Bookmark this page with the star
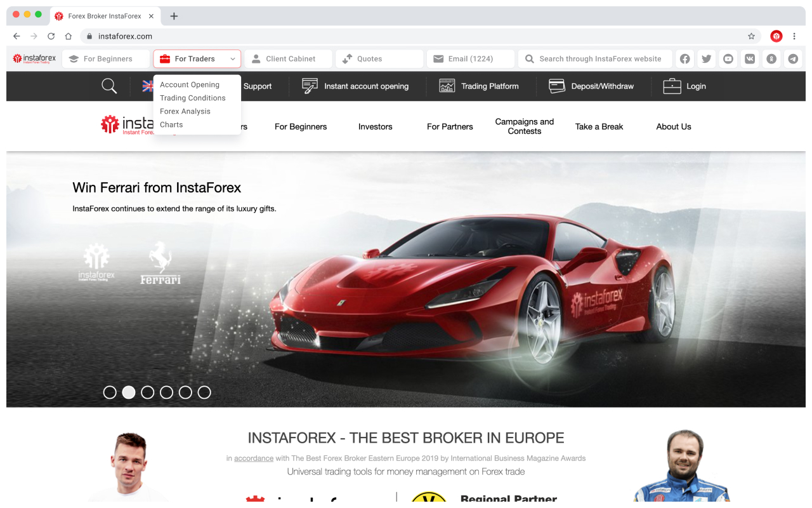The width and height of the screenshot is (812, 508). [x=751, y=36]
